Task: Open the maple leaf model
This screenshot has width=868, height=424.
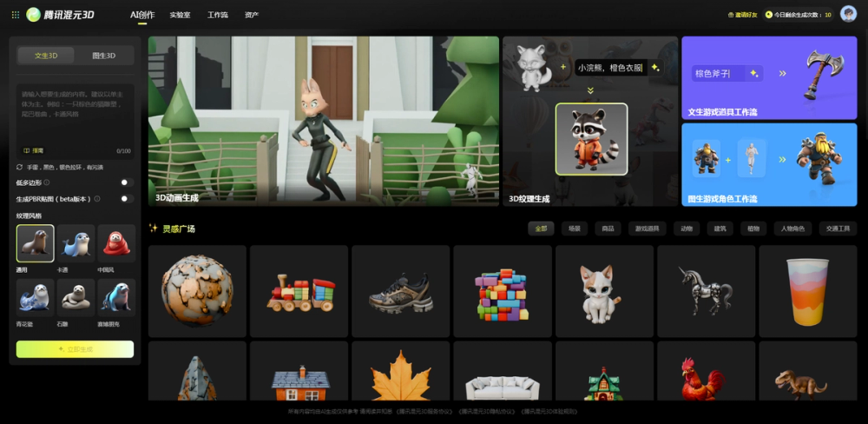Action: 401,371
